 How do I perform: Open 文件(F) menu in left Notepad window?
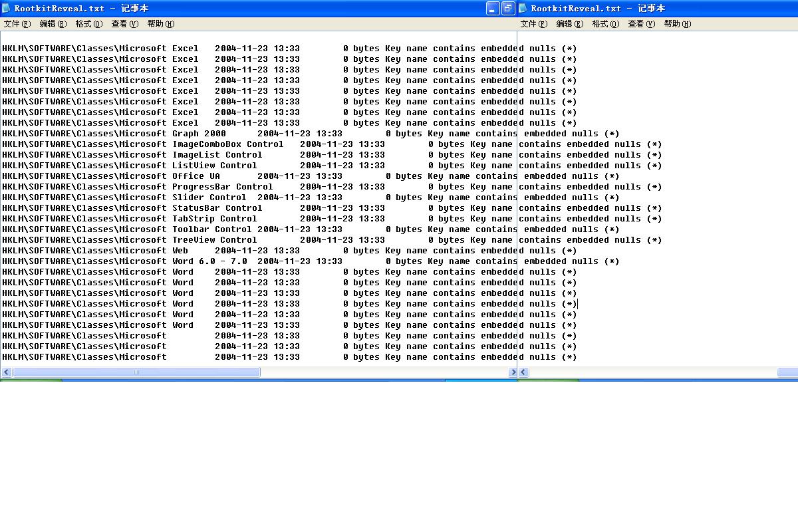coord(17,24)
